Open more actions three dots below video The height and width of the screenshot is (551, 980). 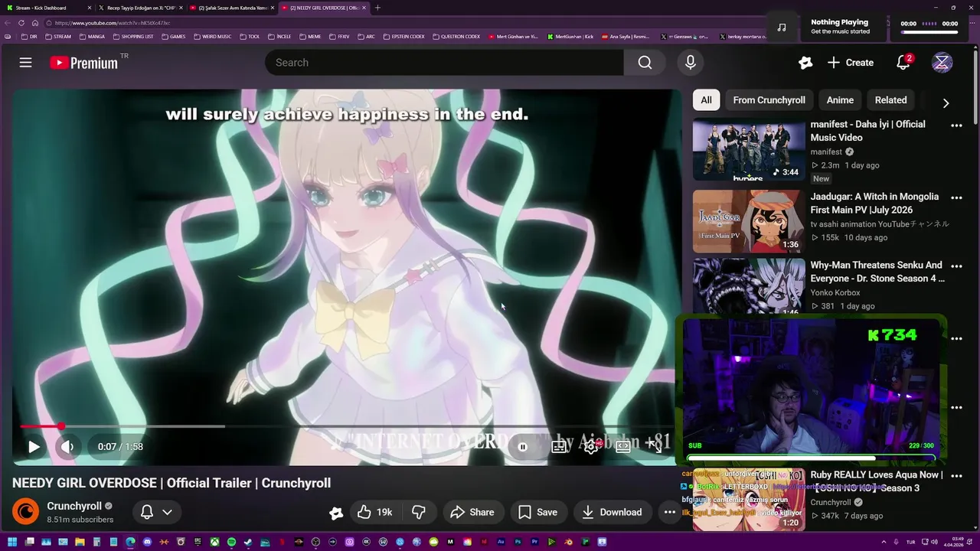(669, 512)
